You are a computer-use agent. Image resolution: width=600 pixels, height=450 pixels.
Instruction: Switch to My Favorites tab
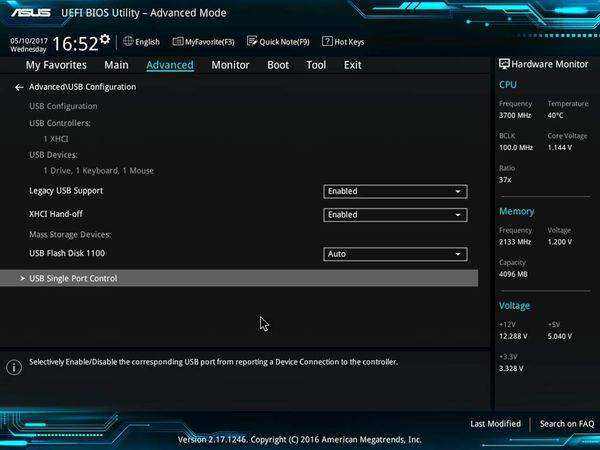(x=56, y=65)
